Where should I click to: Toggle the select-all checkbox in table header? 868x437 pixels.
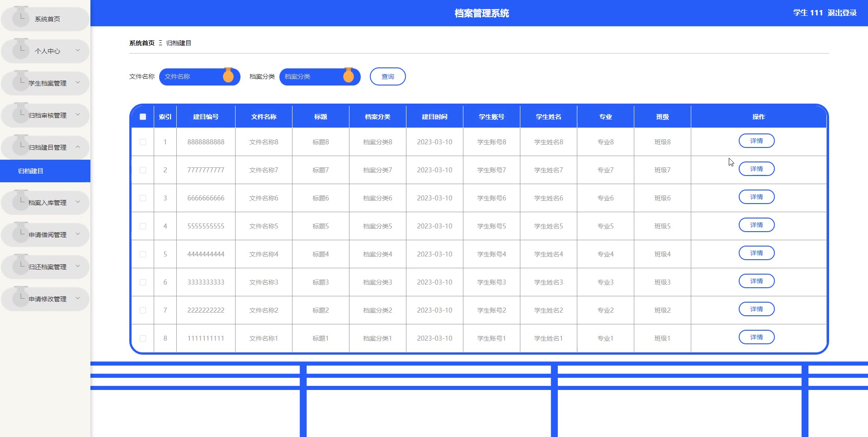143,117
